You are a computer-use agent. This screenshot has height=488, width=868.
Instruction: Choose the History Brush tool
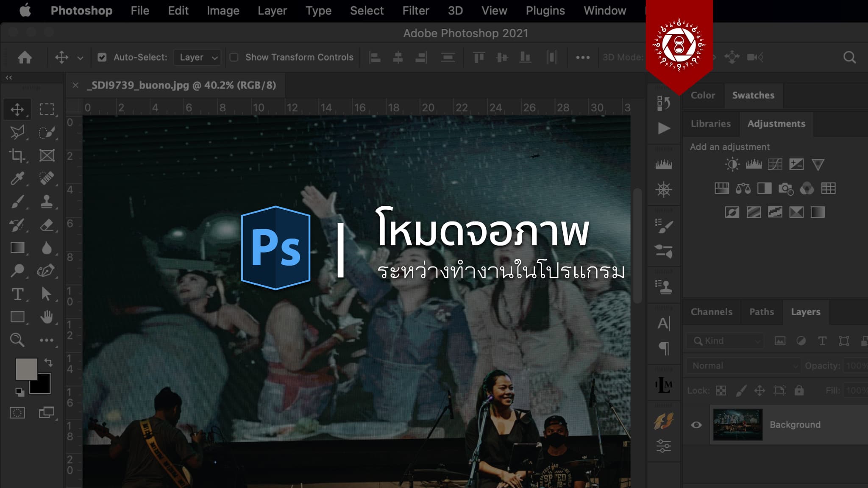coord(17,225)
